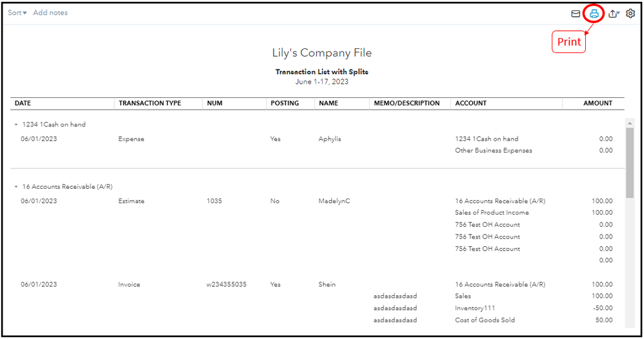
Task: Collapse the 1234 1Cash on hand group
Action: click(16, 124)
